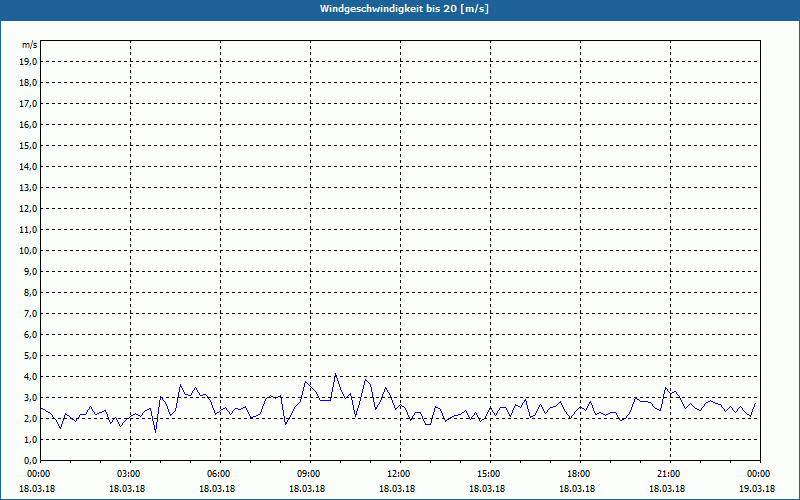This screenshot has height=500, width=800.
Task: Click the 15:00 time label
Action: (490, 474)
